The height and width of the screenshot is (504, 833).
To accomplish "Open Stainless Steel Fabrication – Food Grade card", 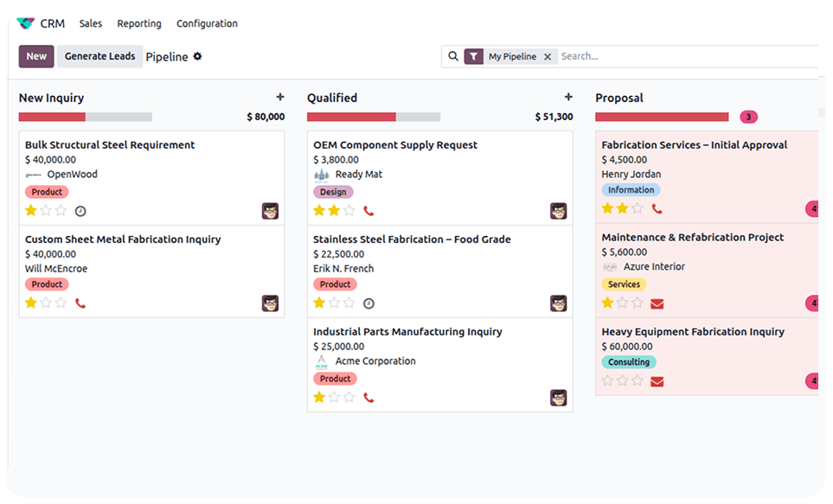I will 440,271.
